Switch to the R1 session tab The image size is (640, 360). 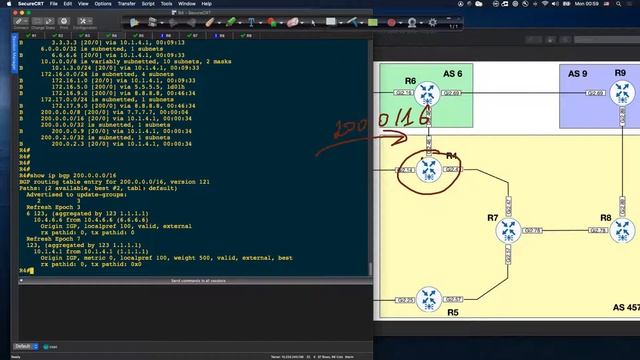coord(31,36)
